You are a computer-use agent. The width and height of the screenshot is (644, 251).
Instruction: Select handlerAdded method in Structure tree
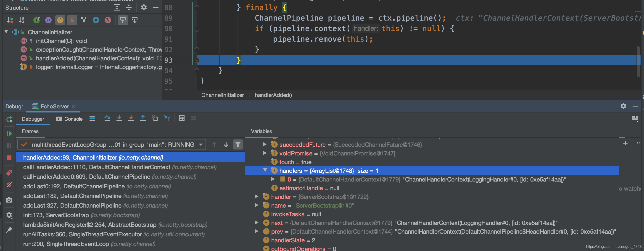(x=95, y=58)
